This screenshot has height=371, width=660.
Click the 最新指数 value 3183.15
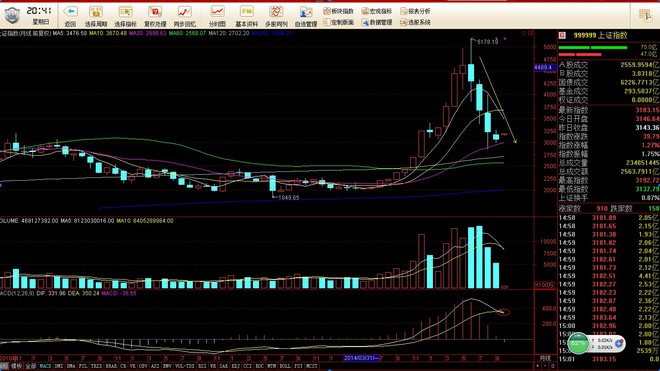647,110
